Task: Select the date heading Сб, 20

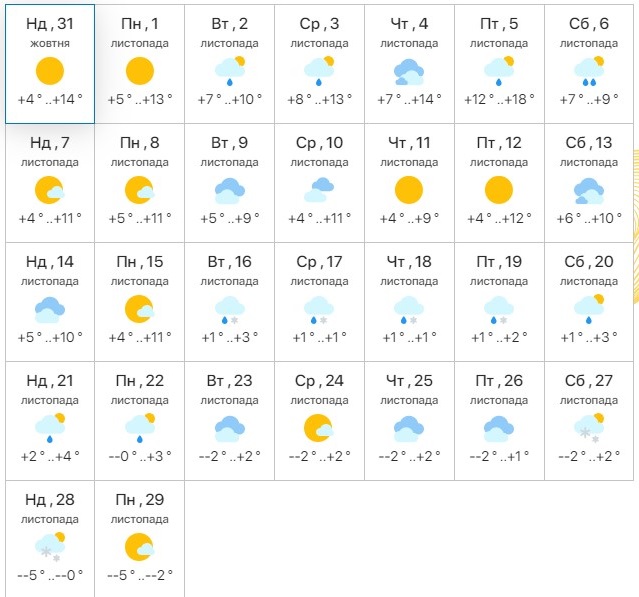Action: (589, 262)
